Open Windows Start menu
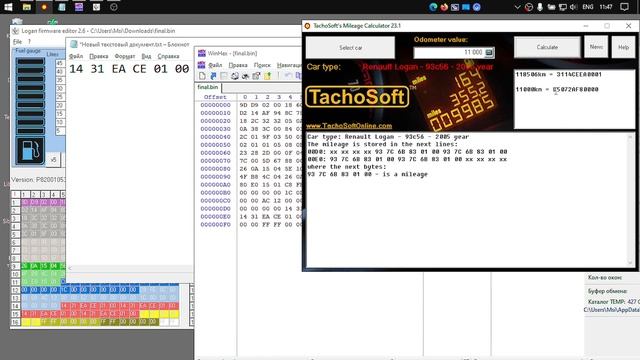Image resolution: width=640 pixels, height=360 pixels. pyautogui.click(x=8, y=7)
